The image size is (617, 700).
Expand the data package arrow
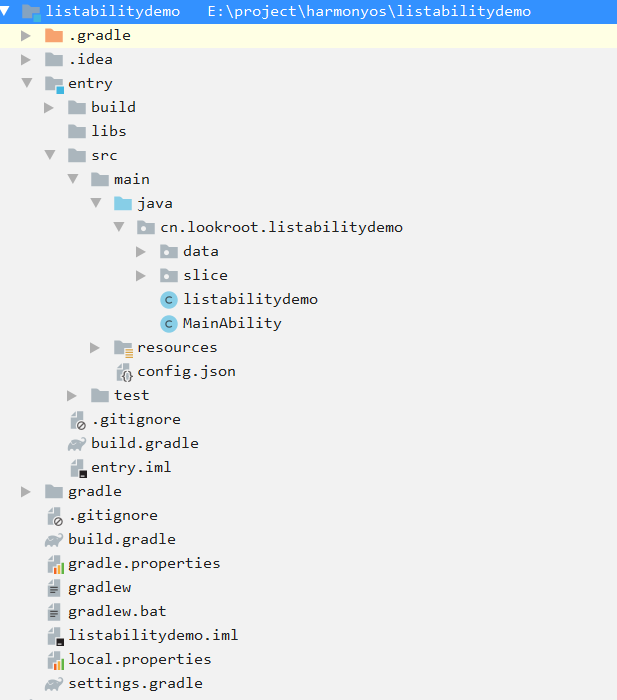[141, 251]
